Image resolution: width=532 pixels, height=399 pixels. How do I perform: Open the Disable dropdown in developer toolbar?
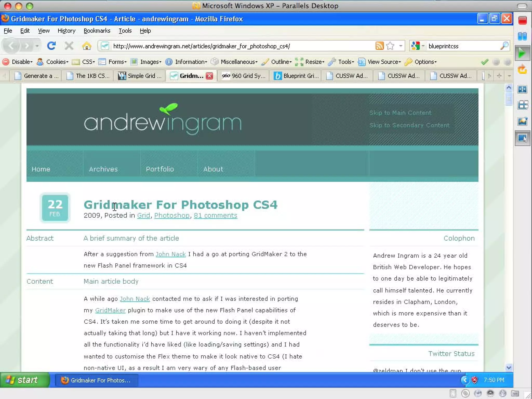[22, 62]
